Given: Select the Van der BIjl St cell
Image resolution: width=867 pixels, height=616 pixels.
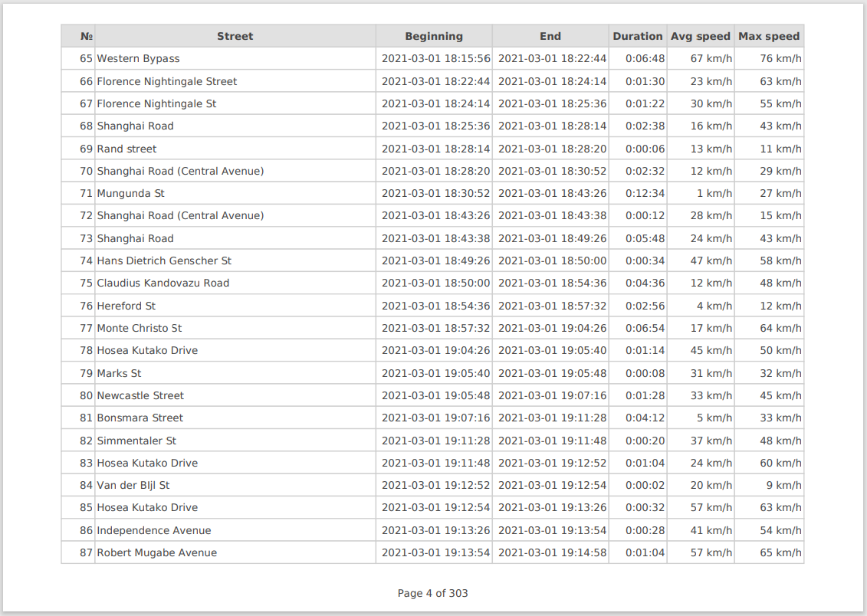Looking at the screenshot, I should click(133, 486).
